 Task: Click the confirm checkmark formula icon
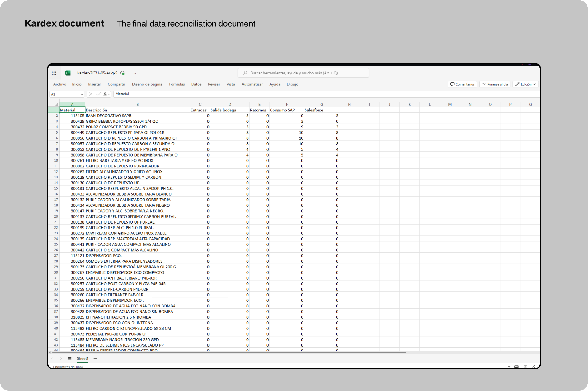(98, 94)
